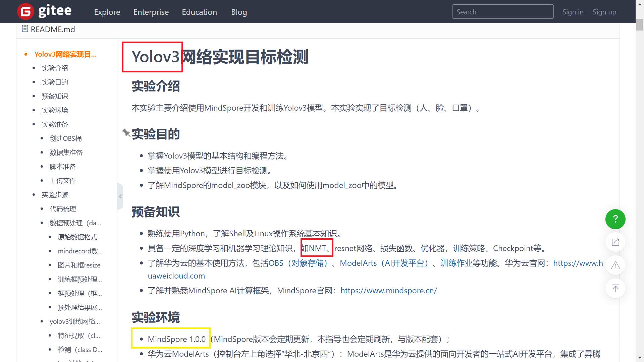Jump to 数据集准备 in outline

(x=66, y=153)
